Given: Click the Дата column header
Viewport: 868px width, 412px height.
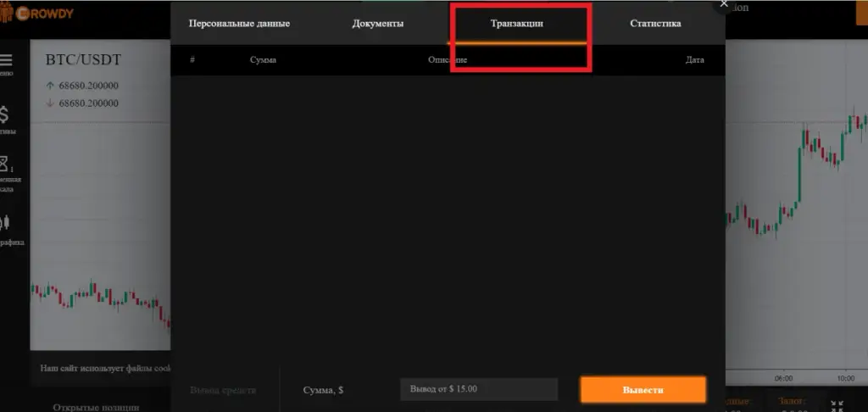Looking at the screenshot, I should [x=695, y=60].
